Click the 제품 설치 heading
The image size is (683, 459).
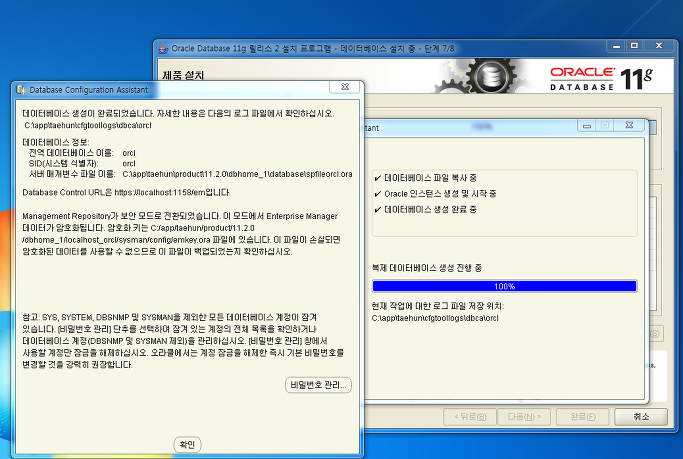(x=183, y=75)
